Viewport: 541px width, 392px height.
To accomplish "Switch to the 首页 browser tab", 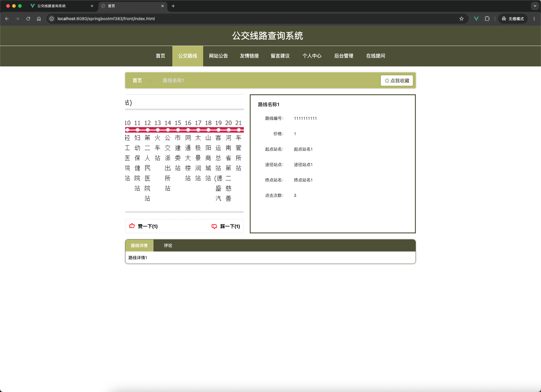I will [x=133, y=6].
